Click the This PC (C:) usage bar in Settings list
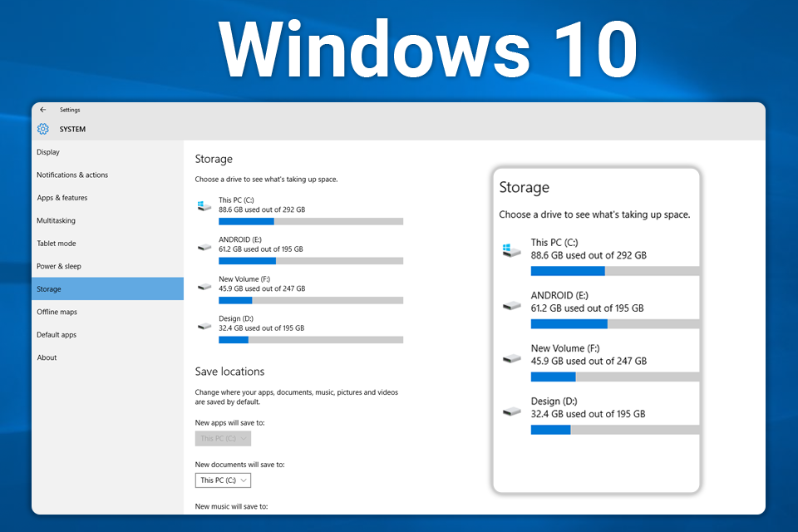798x532 pixels. click(x=311, y=221)
